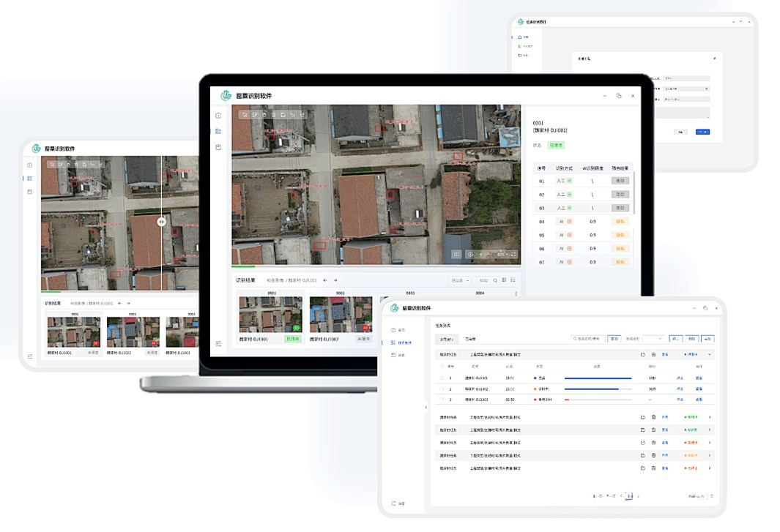
Task: Click the blue confirm button in top-right dialog
Action: pyautogui.click(x=702, y=132)
